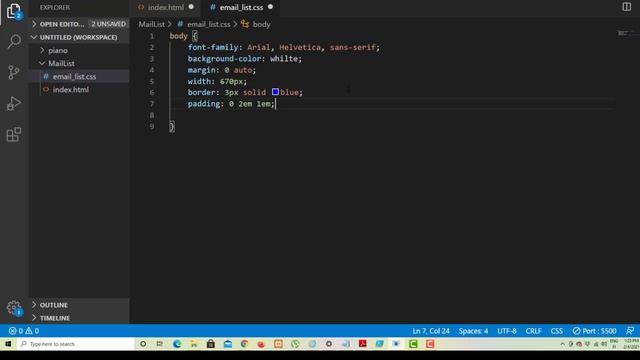Viewport: 640px width, 360px height.
Task: Open Task View on the taskbar
Action: [x=160, y=344]
